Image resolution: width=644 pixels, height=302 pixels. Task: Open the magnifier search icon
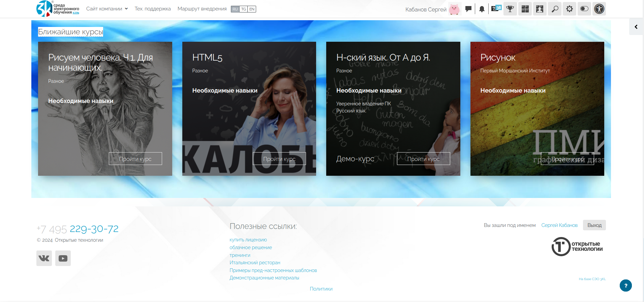coord(555,9)
